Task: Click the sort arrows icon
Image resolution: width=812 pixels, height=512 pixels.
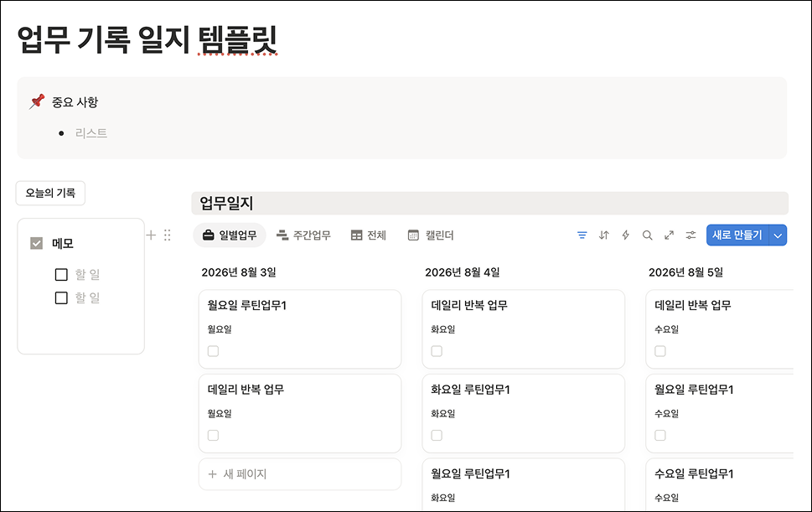Action: coord(604,235)
